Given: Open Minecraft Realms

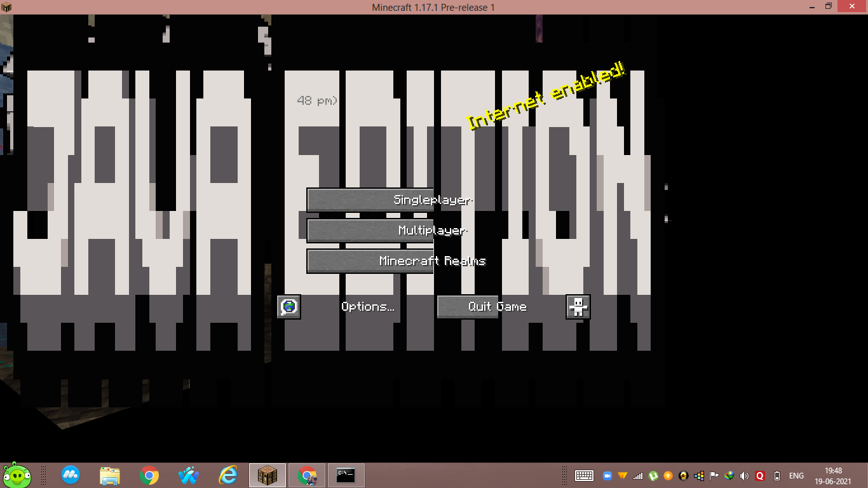Looking at the screenshot, I should click(433, 261).
